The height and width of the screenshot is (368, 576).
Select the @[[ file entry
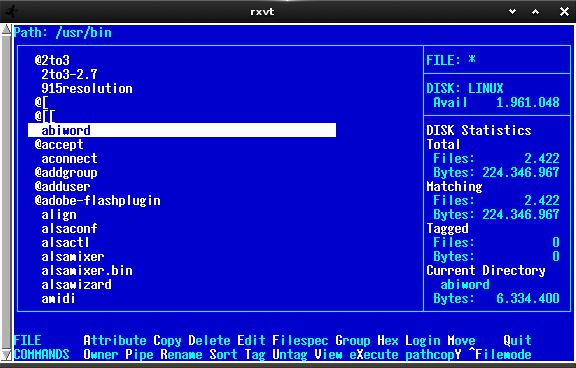point(45,116)
